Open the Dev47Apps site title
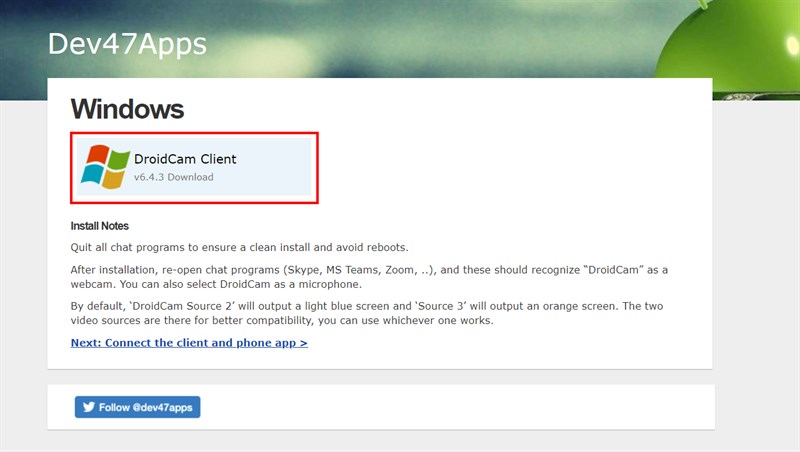This screenshot has height=452, width=800. [127, 44]
